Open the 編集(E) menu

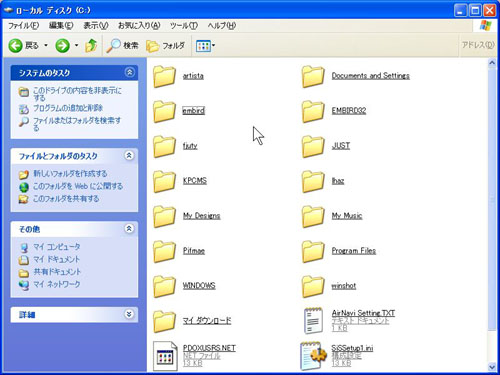click(x=61, y=25)
